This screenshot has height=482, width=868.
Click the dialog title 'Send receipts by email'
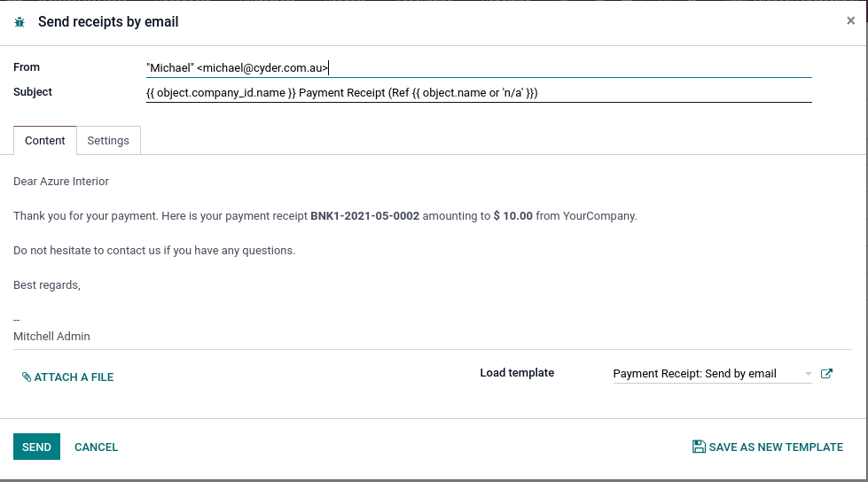click(x=108, y=22)
